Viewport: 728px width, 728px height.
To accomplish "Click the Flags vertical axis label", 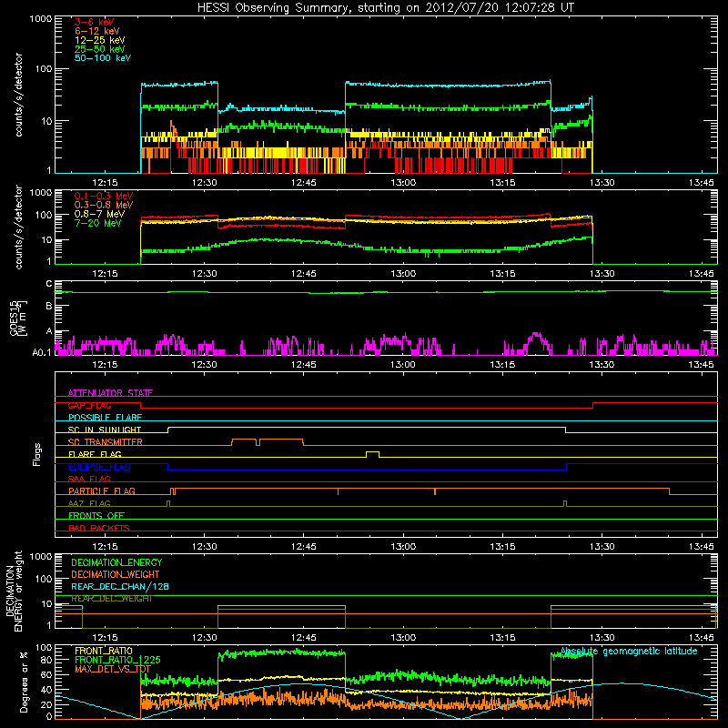I will pyautogui.click(x=37, y=454).
